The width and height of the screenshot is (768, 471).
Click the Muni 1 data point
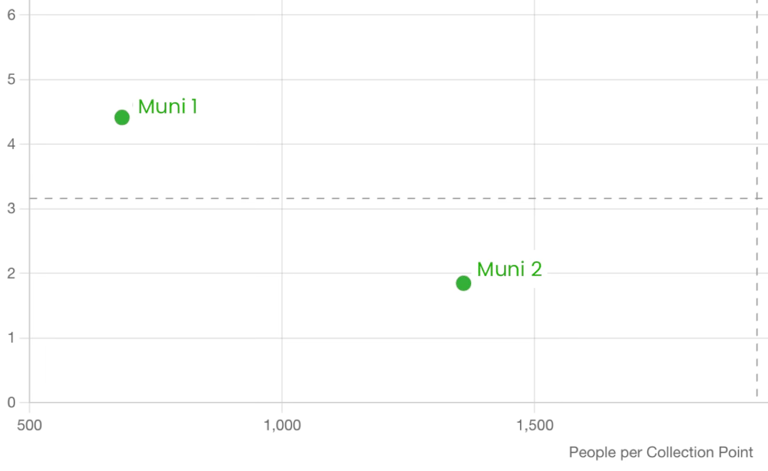click(122, 118)
